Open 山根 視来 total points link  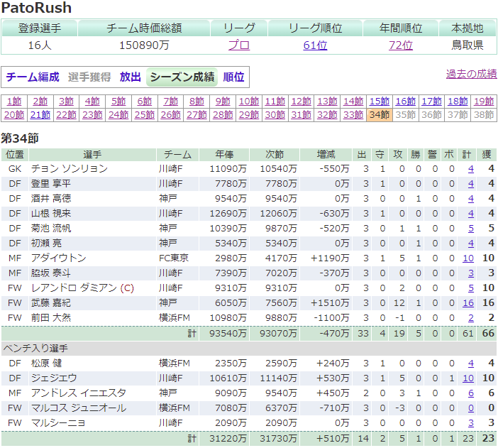click(x=470, y=213)
